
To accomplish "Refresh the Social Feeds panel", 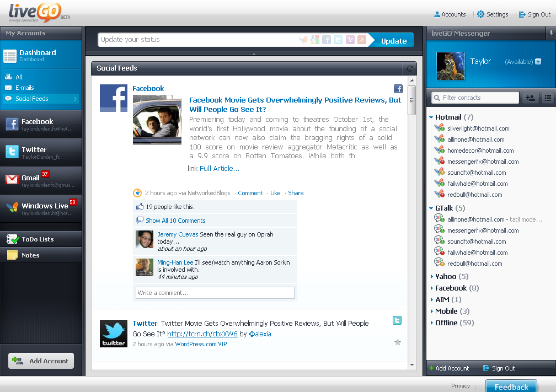I will 410,68.
